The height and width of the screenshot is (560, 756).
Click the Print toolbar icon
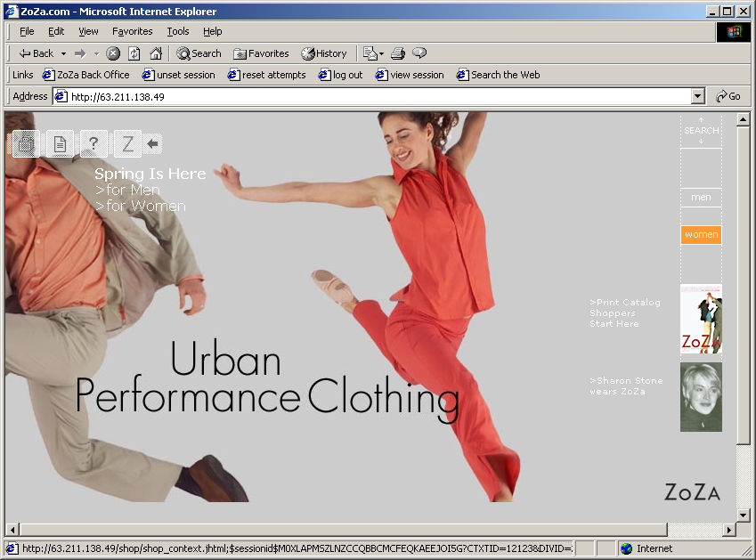click(398, 53)
